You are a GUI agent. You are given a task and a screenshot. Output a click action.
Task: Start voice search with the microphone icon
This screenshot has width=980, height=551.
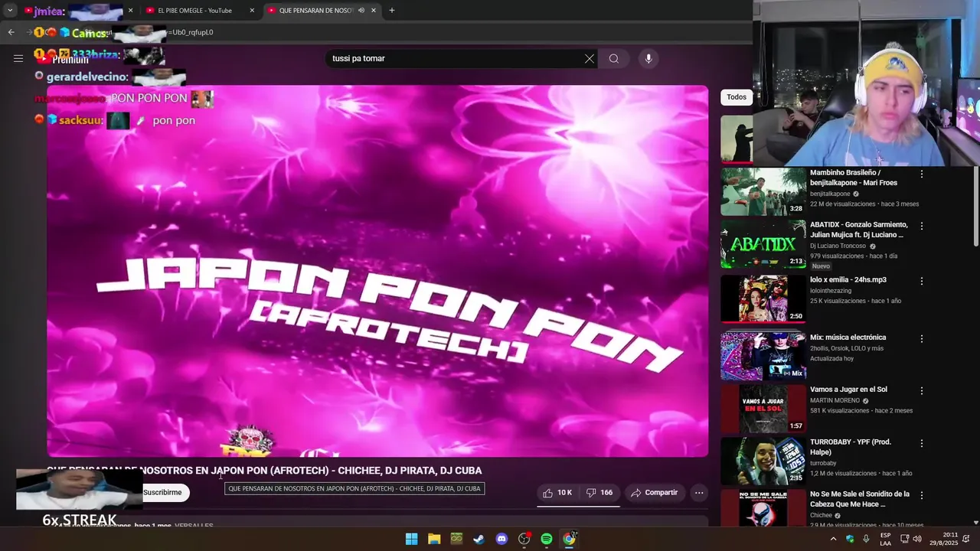648,59
